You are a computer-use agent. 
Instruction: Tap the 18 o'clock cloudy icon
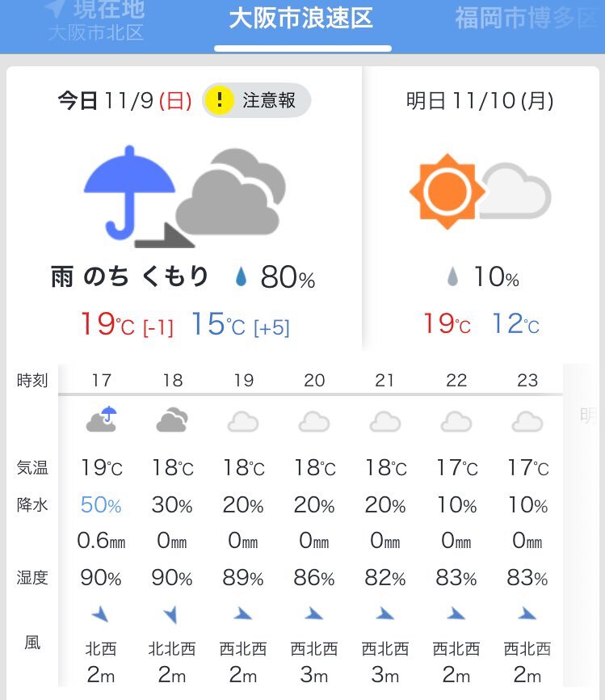[172, 420]
